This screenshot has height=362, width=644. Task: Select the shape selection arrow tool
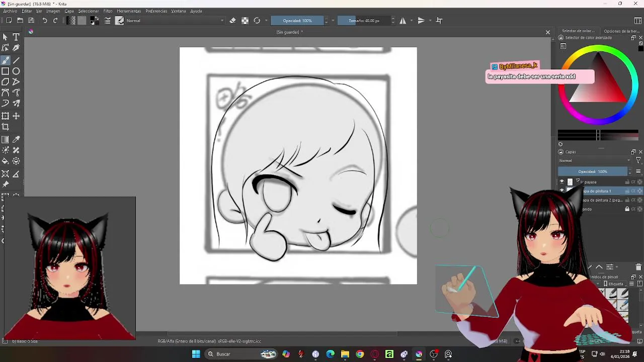[5, 37]
